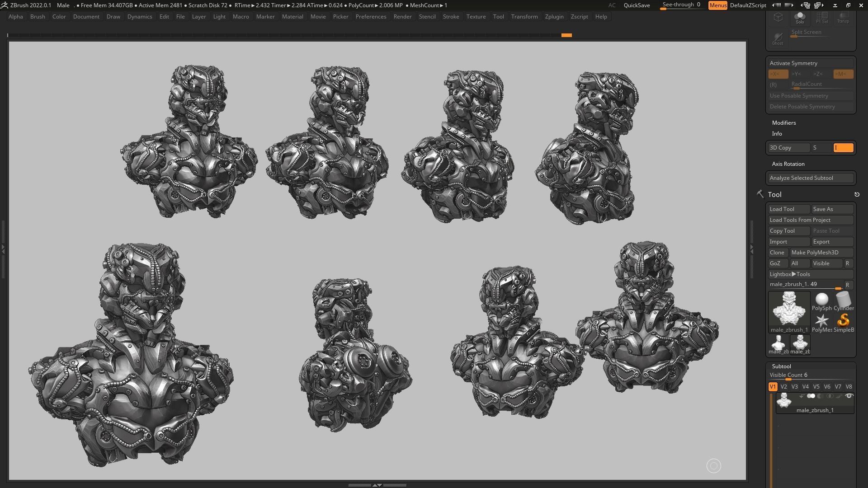Viewport: 868px width, 488px height.
Task: Hide male_zbrush_1 subtool with eye icon
Action: point(849,396)
